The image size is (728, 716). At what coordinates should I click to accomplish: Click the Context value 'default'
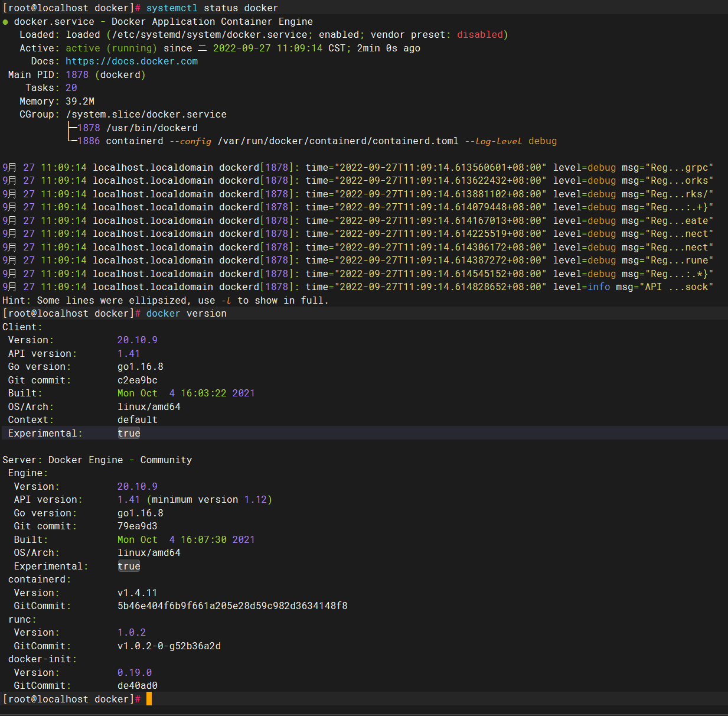138,420
